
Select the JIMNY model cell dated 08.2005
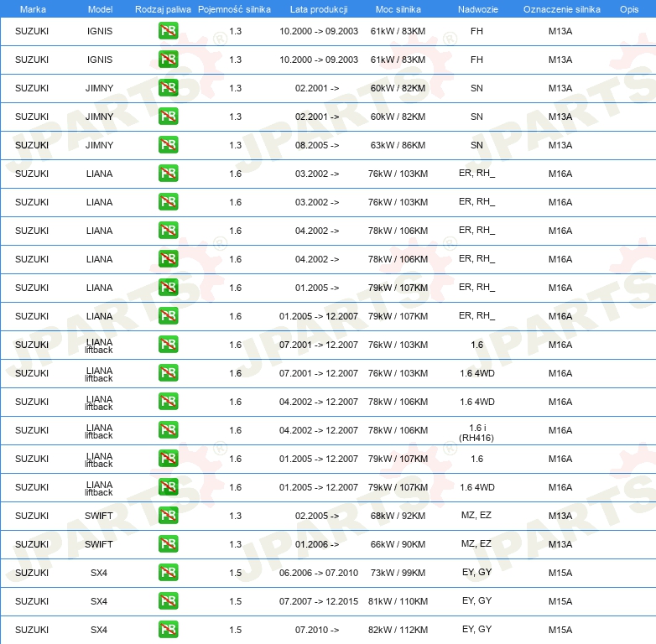click(99, 145)
